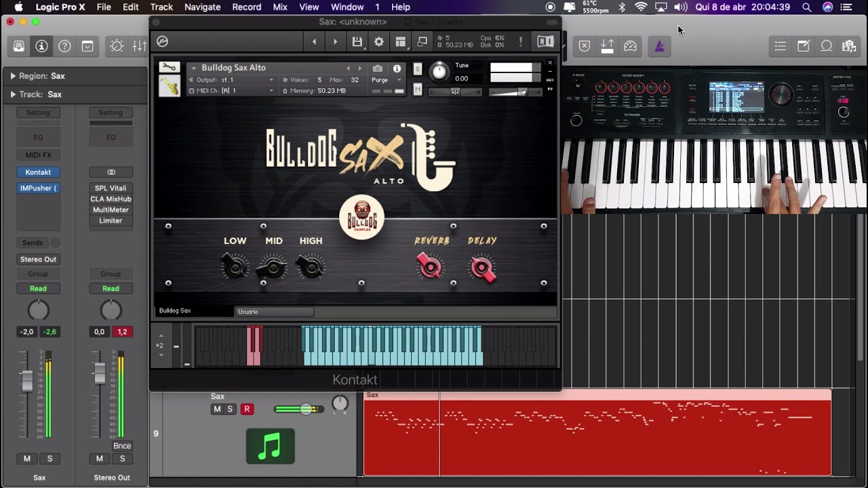Open Quick Help question mark icon
The height and width of the screenshot is (488, 868).
tap(64, 46)
